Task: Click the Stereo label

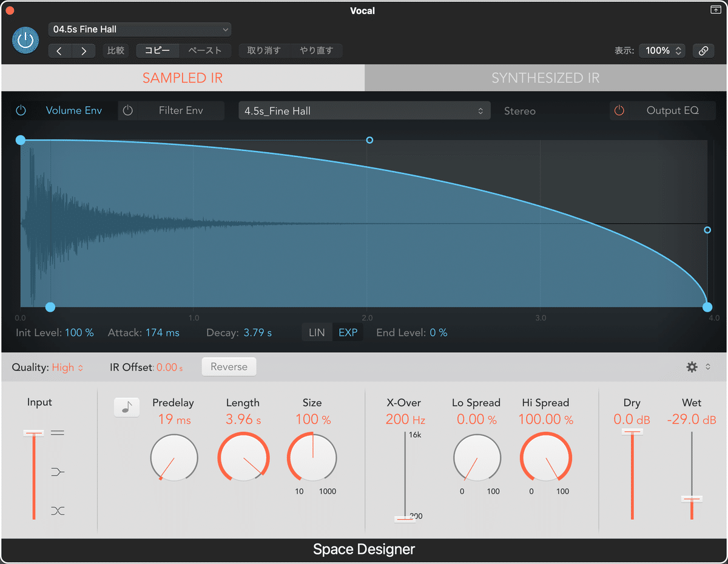Action: coord(520,111)
